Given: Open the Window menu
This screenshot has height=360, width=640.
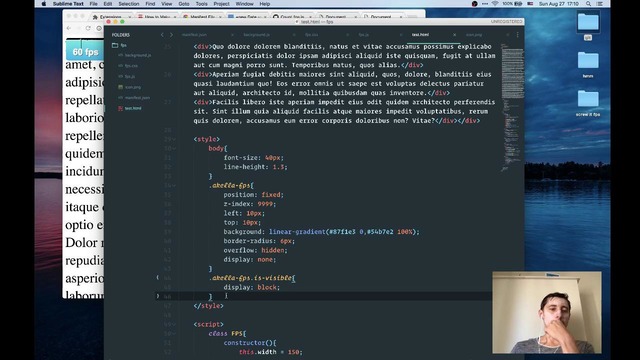Looking at the screenshot, I should (244, 4).
